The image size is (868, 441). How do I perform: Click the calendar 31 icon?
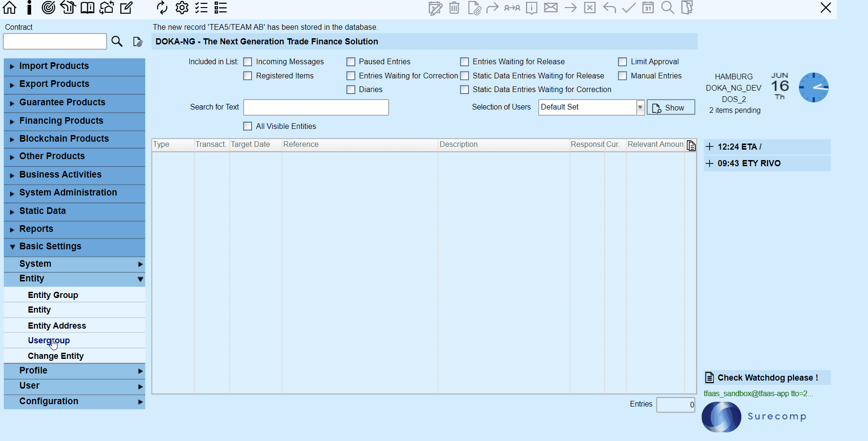(648, 8)
